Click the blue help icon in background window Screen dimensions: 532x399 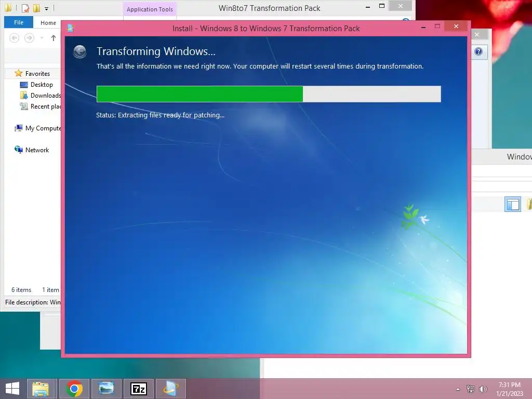coord(478,51)
